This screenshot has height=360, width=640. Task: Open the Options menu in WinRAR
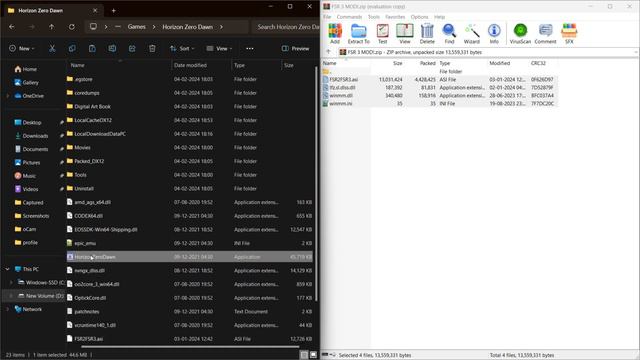pyautogui.click(x=419, y=17)
